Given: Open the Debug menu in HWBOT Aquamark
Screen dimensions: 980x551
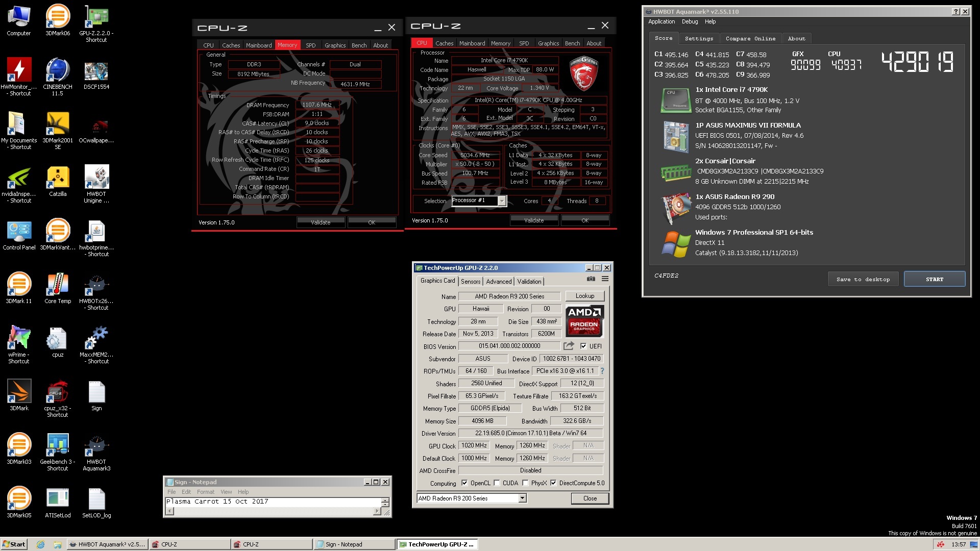Looking at the screenshot, I should [x=690, y=21].
